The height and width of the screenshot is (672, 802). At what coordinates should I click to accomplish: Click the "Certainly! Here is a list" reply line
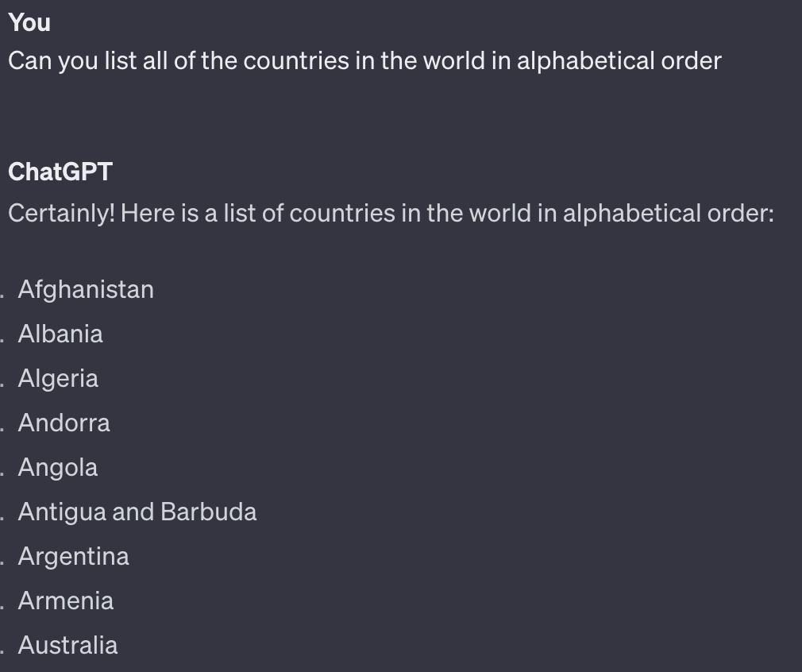click(x=391, y=213)
